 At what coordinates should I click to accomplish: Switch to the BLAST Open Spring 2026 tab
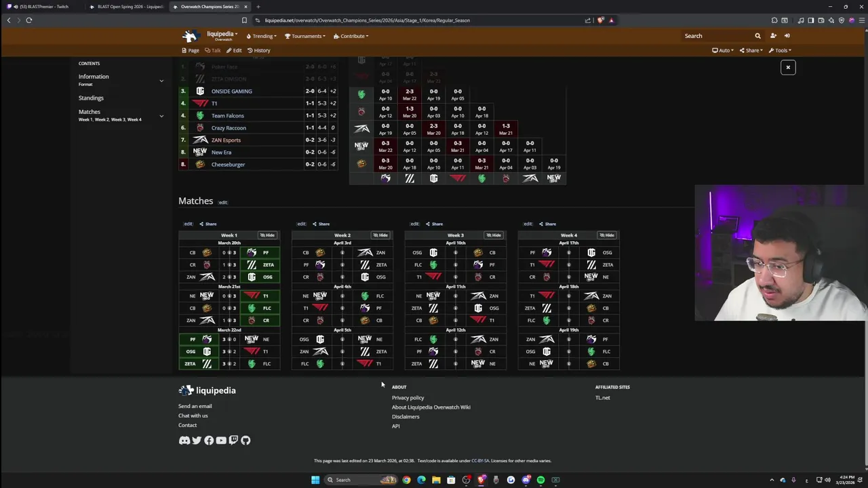point(126,7)
